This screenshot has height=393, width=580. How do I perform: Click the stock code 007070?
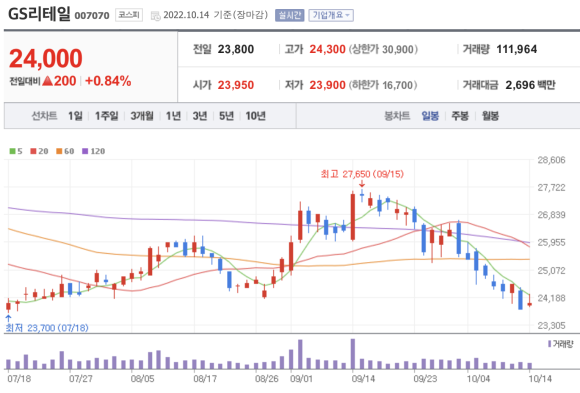pyautogui.click(x=92, y=16)
